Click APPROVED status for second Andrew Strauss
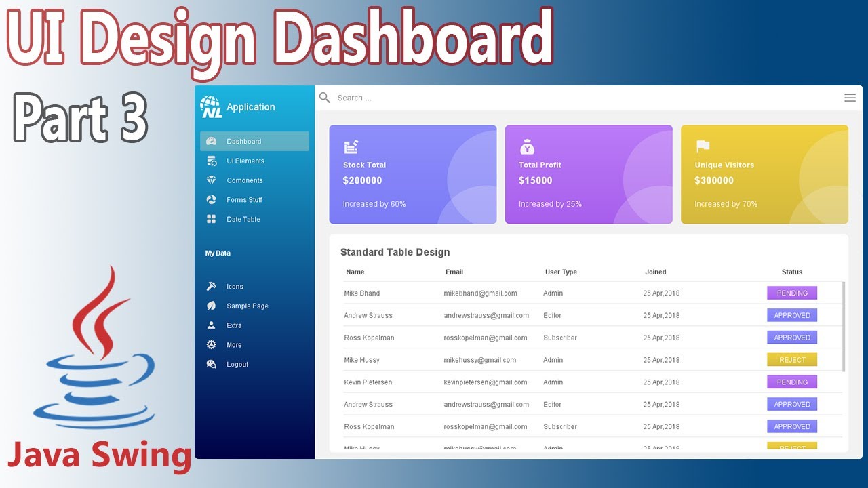Screen dimensions: 868x488 click(792, 404)
